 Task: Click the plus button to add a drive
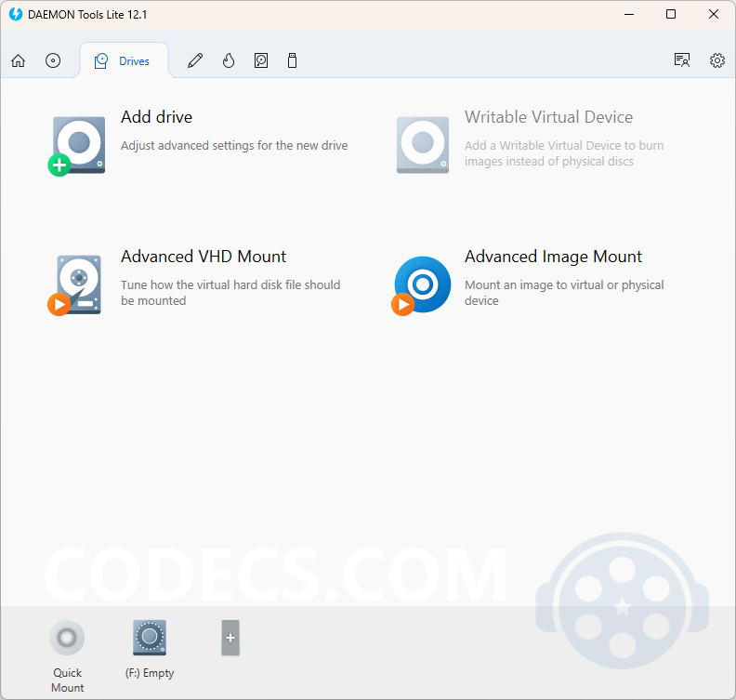[230, 638]
